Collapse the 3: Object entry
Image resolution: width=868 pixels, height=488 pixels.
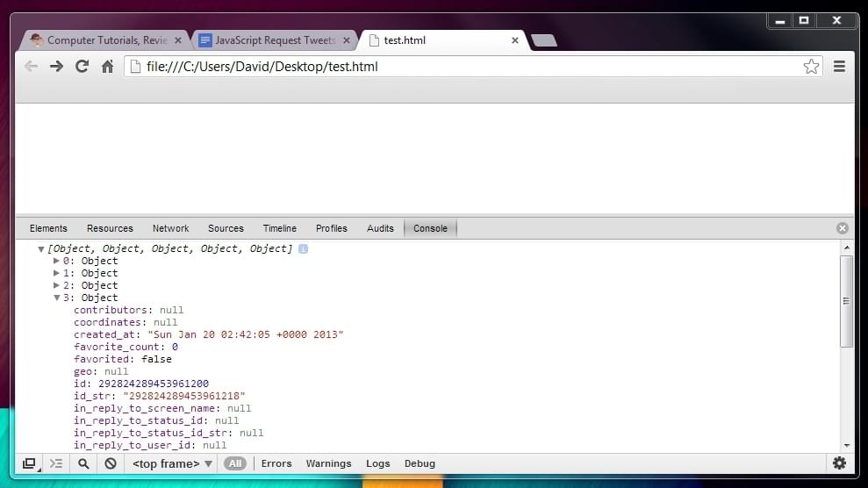tap(56, 298)
